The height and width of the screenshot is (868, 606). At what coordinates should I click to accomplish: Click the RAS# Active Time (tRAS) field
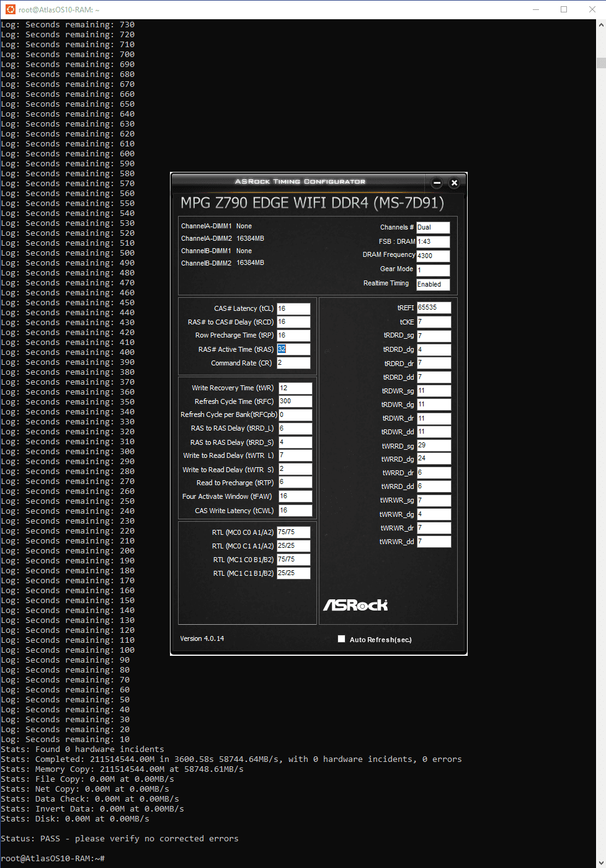click(293, 349)
